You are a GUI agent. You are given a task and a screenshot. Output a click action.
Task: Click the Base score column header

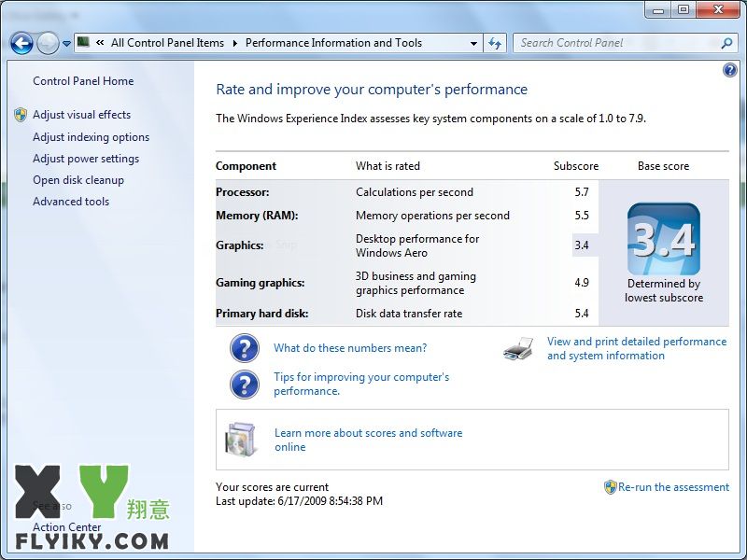click(x=663, y=166)
